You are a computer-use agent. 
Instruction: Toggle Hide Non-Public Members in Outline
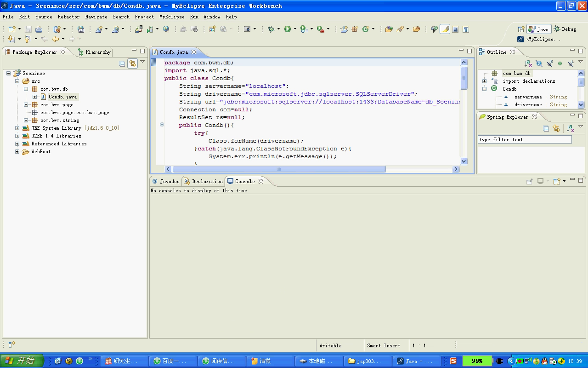(x=560, y=63)
